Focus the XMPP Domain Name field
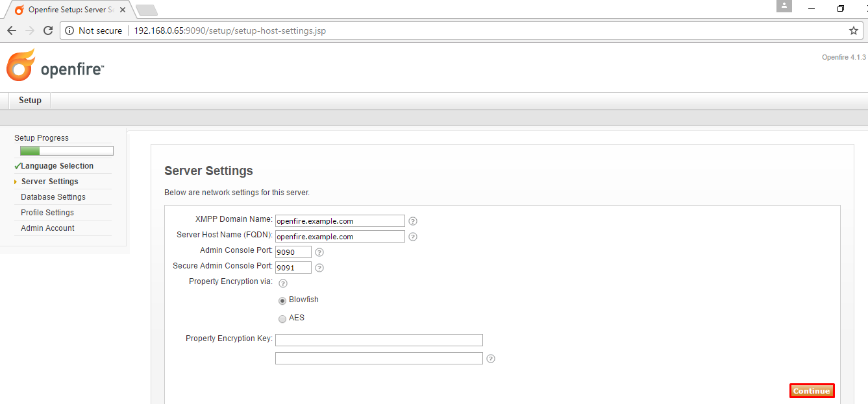The width and height of the screenshot is (868, 404). pyautogui.click(x=340, y=221)
